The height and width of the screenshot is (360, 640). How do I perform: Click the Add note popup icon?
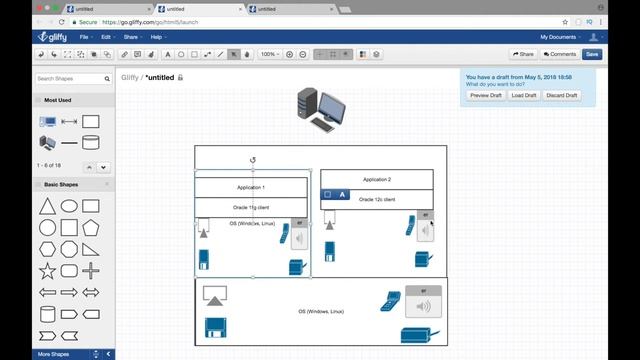coord(138,54)
